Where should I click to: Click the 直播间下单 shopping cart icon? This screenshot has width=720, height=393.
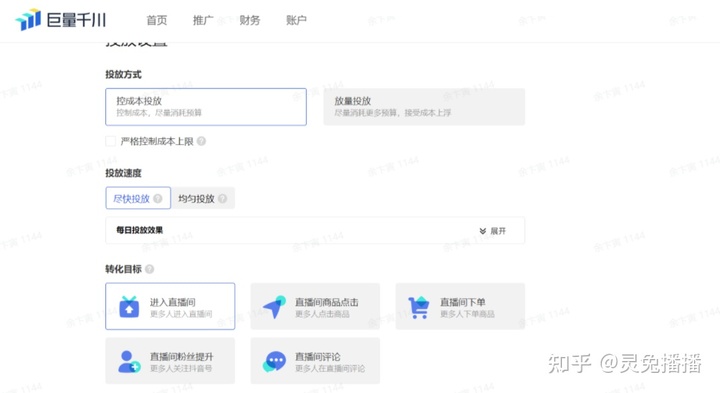[x=419, y=307]
